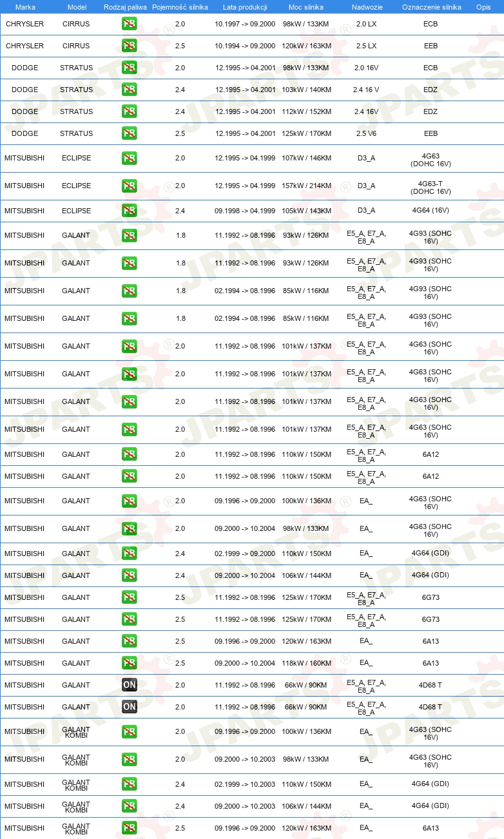Select production years 09.1998 -> 04.1999

(245, 211)
